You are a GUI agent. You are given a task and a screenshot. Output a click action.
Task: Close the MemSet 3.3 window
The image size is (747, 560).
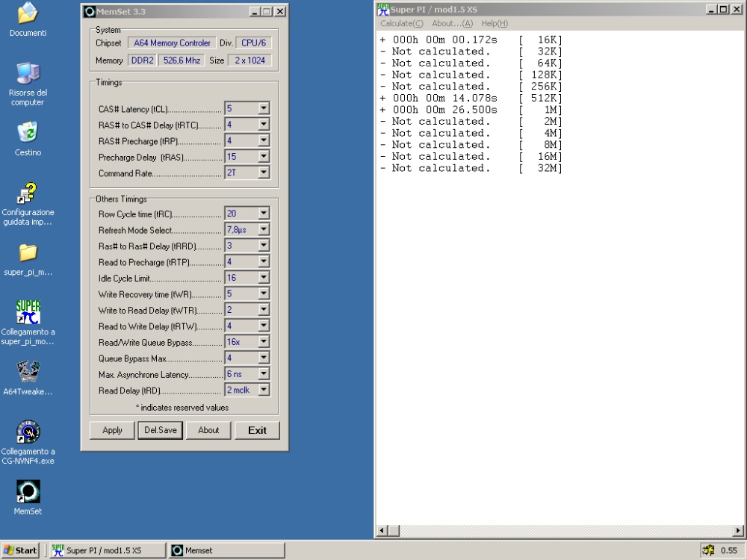coord(281,11)
